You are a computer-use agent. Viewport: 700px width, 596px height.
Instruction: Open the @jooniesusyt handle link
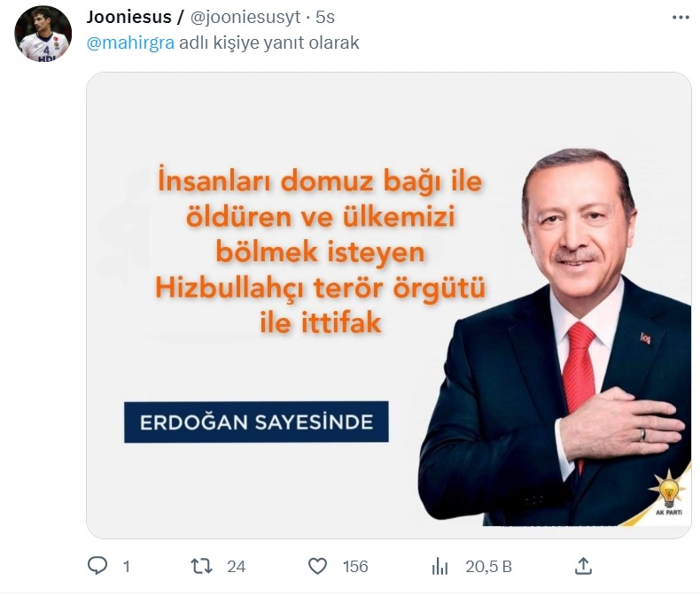[x=245, y=18]
